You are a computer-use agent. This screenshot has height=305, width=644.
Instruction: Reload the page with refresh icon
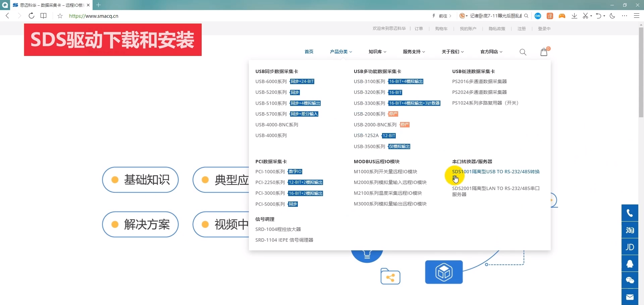tap(31, 16)
